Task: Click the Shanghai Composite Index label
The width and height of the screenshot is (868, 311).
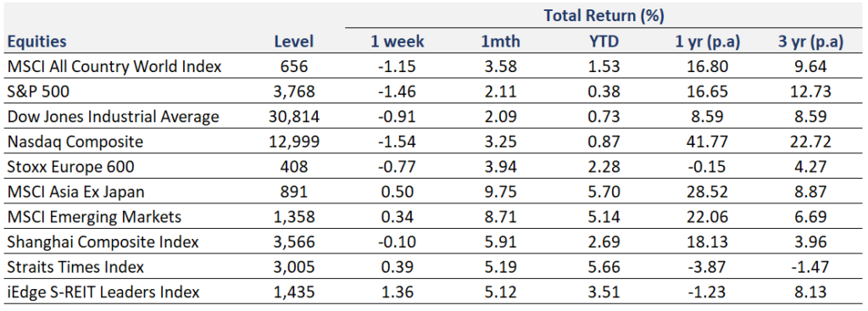Action: click(103, 242)
